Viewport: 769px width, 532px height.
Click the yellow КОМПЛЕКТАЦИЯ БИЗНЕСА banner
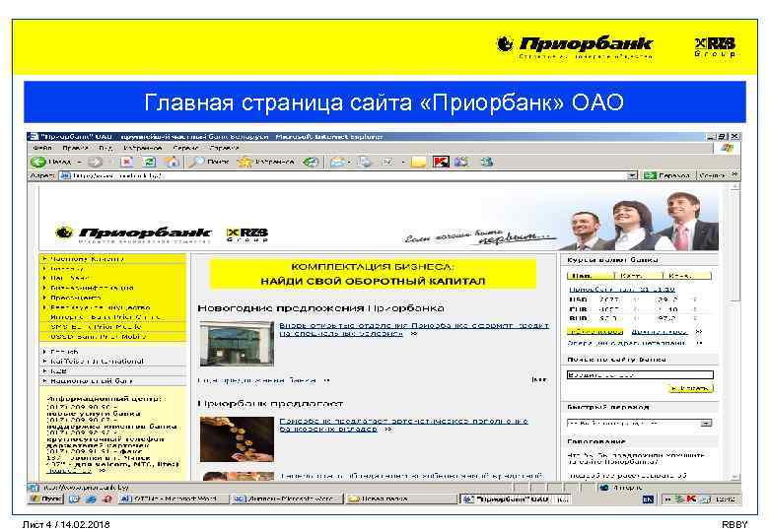click(373, 274)
